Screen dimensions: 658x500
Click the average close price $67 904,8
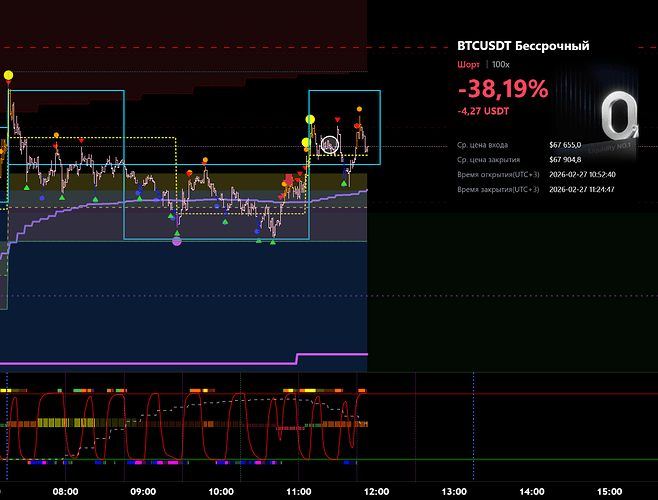[565, 159]
